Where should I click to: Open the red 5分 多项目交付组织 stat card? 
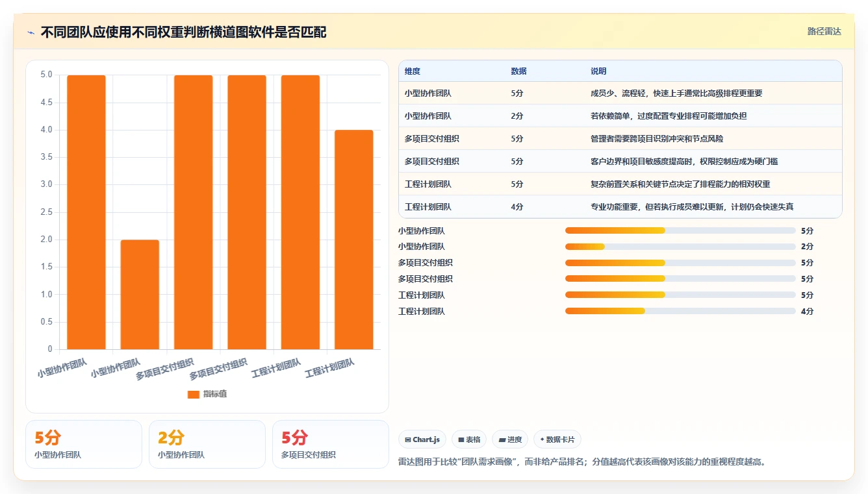(x=331, y=444)
